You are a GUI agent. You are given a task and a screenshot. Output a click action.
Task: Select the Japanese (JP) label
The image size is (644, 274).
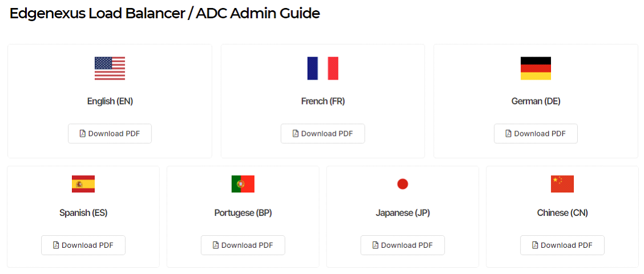coord(402,213)
